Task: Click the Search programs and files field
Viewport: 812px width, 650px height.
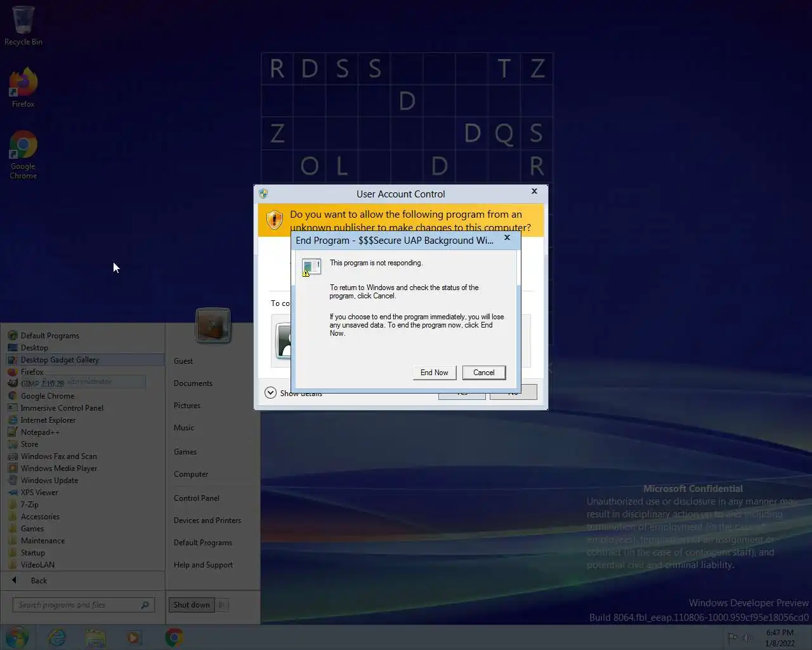Action: [82, 605]
